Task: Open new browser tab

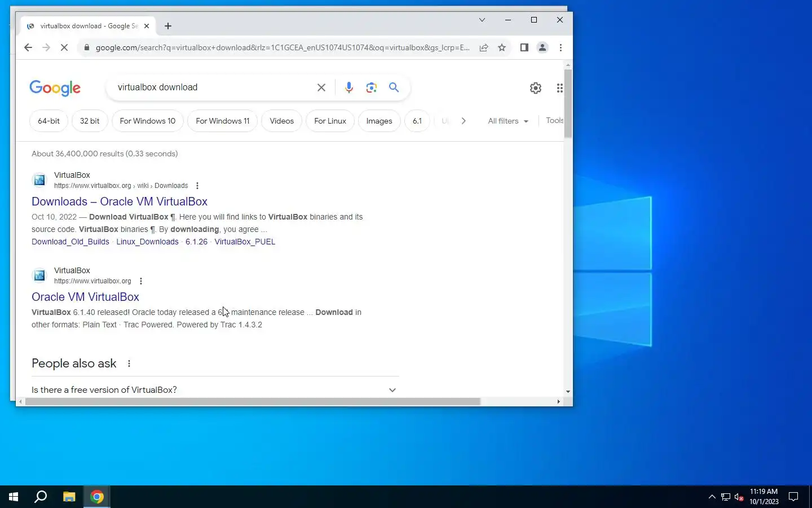Action: tap(168, 26)
